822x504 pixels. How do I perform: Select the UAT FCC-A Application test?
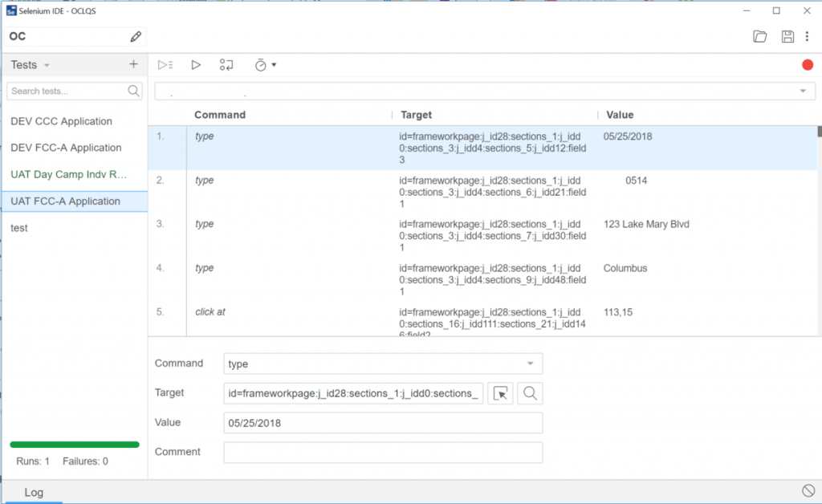75,201
